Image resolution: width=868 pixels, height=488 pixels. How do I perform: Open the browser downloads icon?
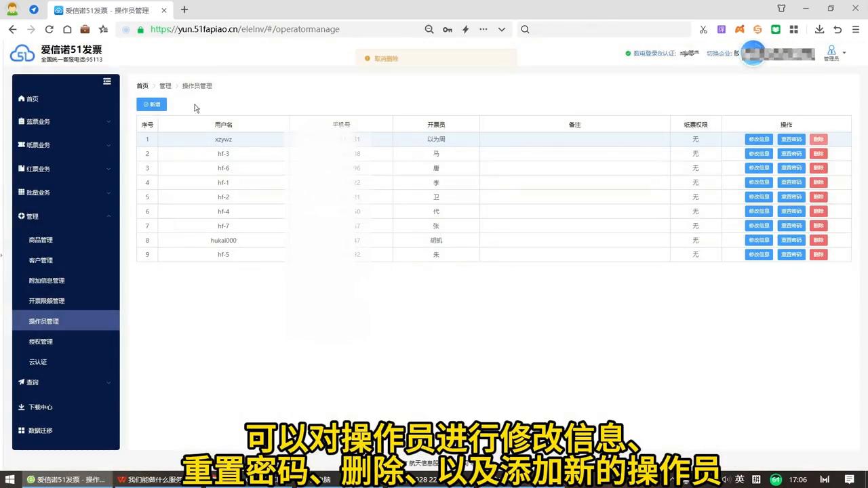click(819, 29)
